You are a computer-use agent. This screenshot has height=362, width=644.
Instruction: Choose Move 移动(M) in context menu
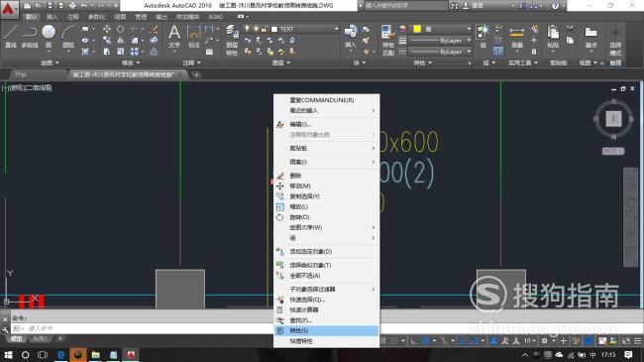[x=327, y=185]
